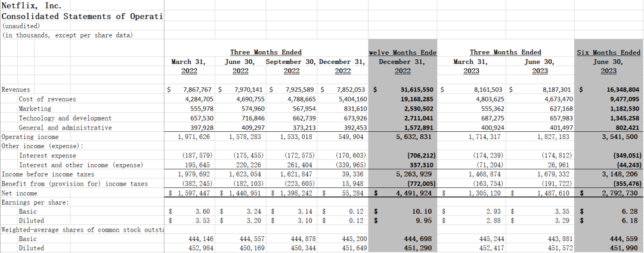Click net income value 4,491,924
Image resolution: width=644 pixels, height=253 pixels.
(414, 193)
